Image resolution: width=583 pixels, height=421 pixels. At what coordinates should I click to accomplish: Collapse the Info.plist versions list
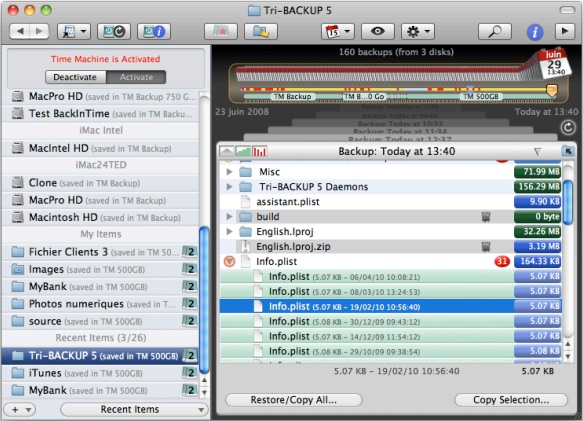click(x=229, y=261)
